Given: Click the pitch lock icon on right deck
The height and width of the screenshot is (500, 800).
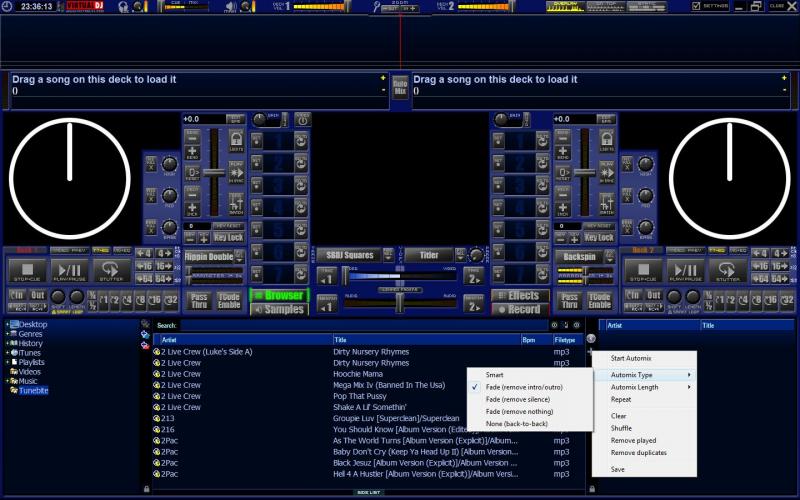Looking at the screenshot, I should point(607,140).
